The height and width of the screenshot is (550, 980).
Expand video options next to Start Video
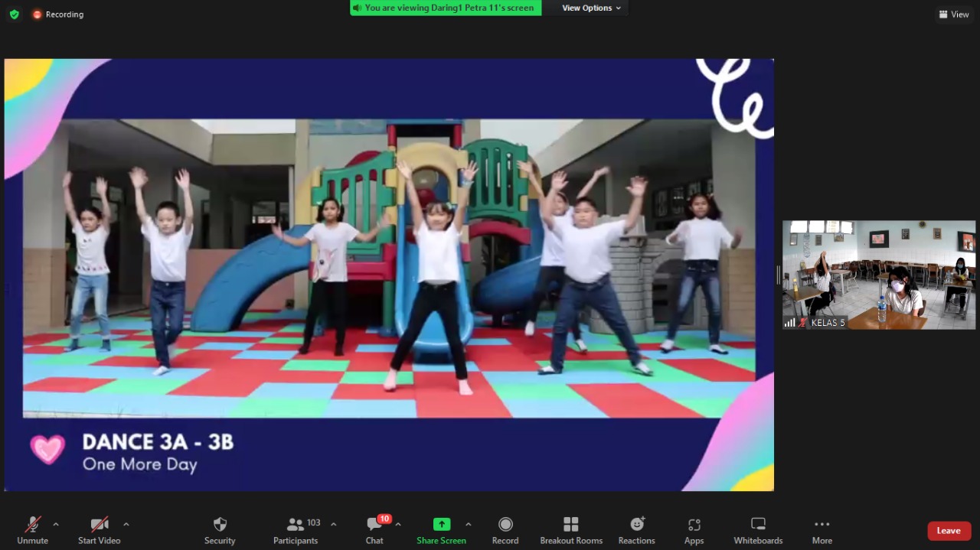(x=126, y=524)
